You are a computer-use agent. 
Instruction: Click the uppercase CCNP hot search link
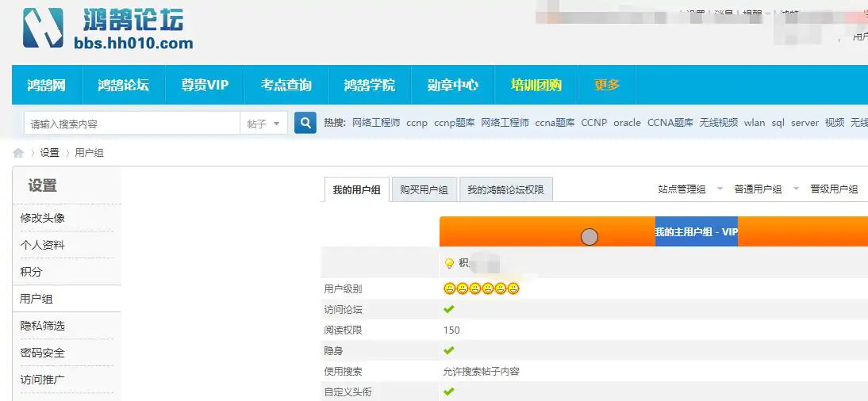click(x=594, y=123)
